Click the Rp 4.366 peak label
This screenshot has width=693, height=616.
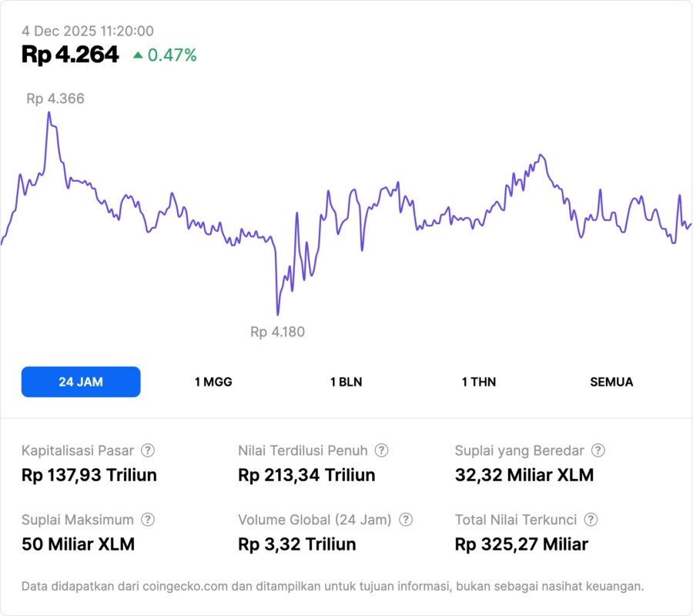coord(55,99)
